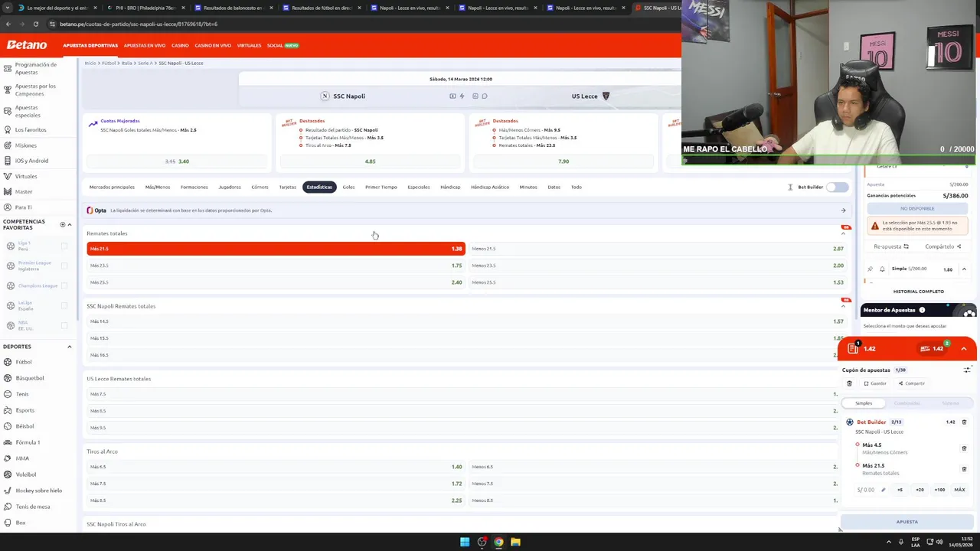Screen dimensions: 980x551
Task: Click browser address bar
Action: 360,24
